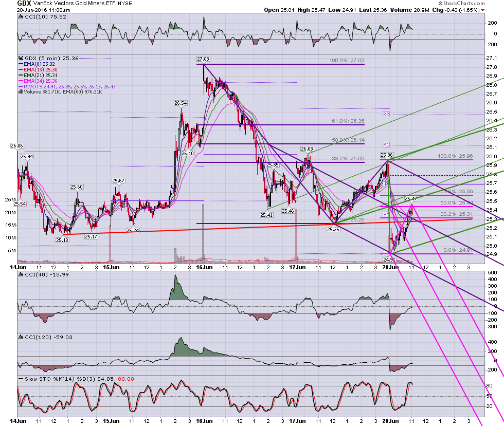Screen dimensions: 504x428
Task: Click the 50.0%: 26.14 Fibonacci label
Action: coord(348,140)
